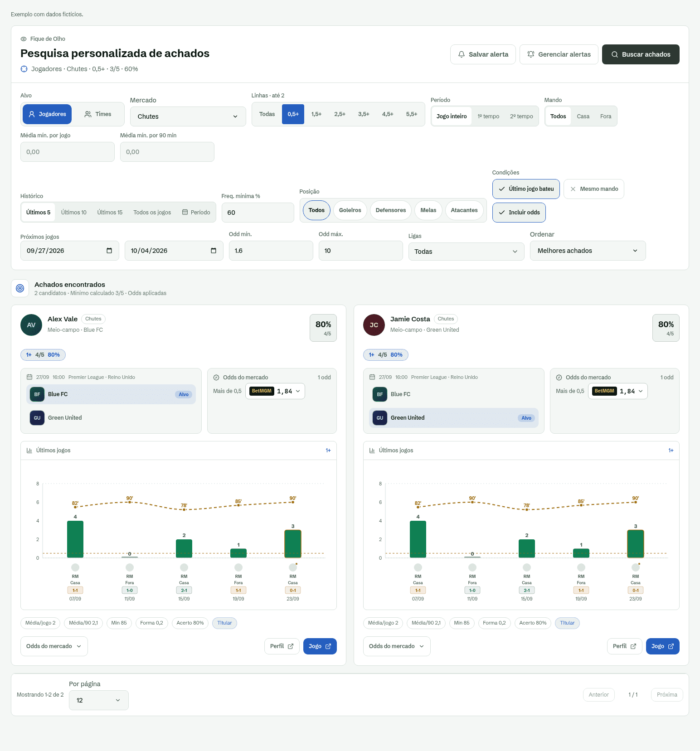
Task: Select the 1,5+ line tab
Action: (x=316, y=114)
